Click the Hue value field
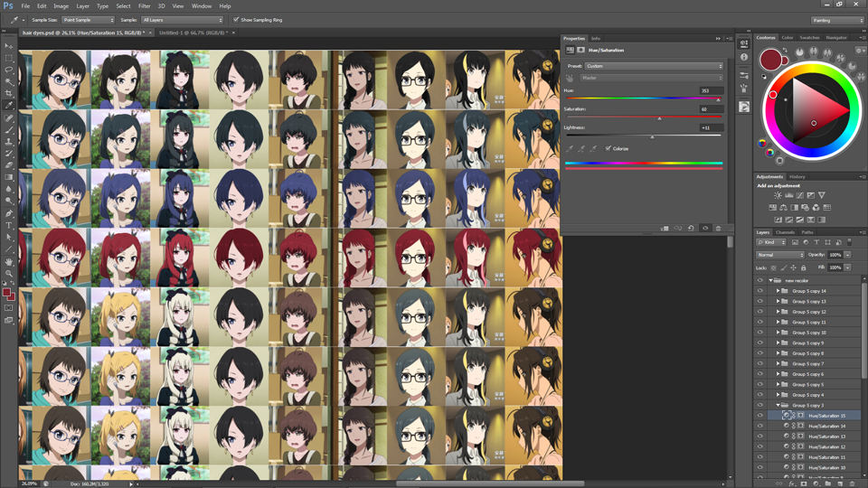This screenshot has height=488, width=868. 711,90
